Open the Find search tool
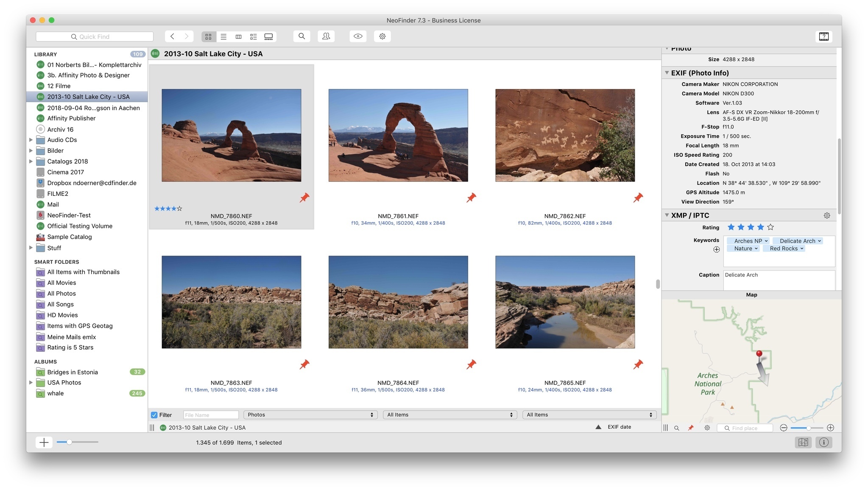The height and width of the screenshot is (490, 868). pos(301,36)
